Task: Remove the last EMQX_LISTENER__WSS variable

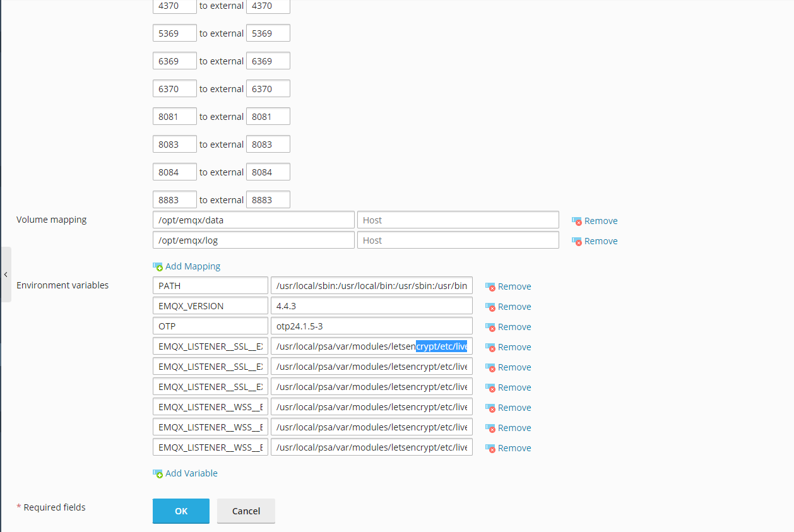Action: click(x=508, y=448)
